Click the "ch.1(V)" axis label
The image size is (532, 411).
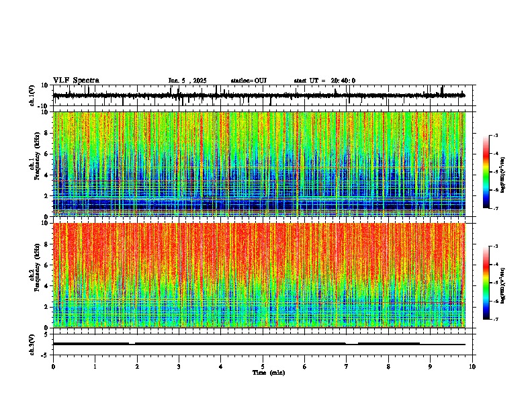32,95
